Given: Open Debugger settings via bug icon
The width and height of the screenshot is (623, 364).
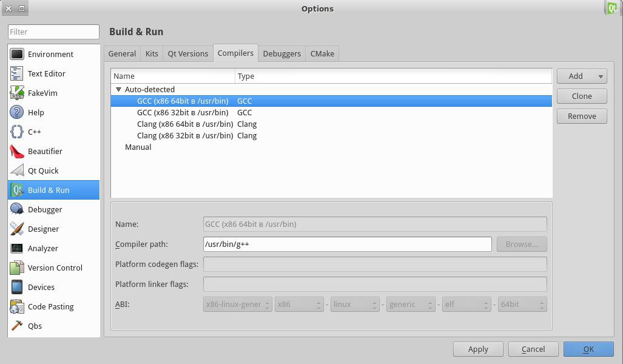Looking at the screenshot, I should (17, 209).
